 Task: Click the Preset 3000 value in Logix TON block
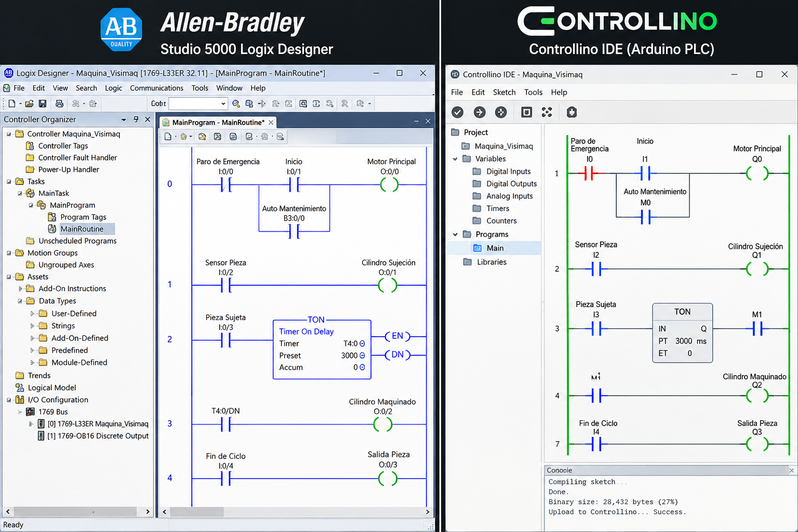[349, 355]
